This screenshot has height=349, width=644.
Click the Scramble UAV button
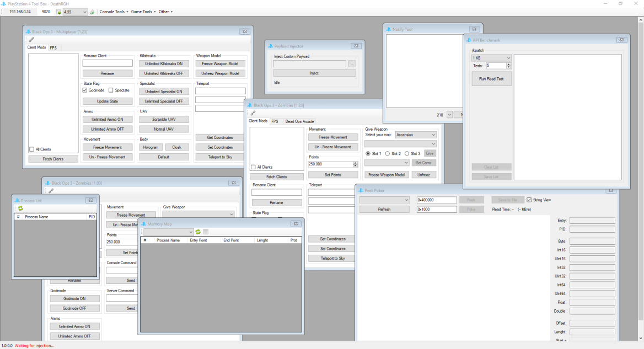163,120
